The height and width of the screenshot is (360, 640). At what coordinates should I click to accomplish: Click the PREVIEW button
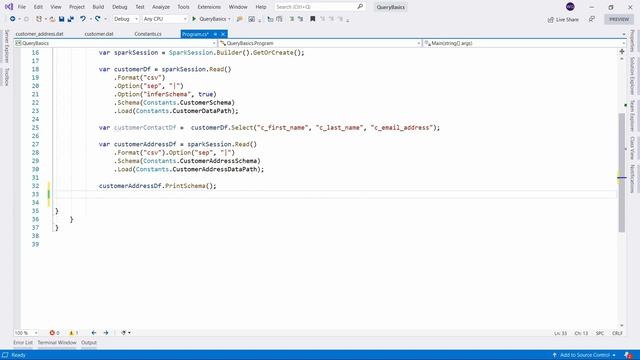(x=619, y=19)
